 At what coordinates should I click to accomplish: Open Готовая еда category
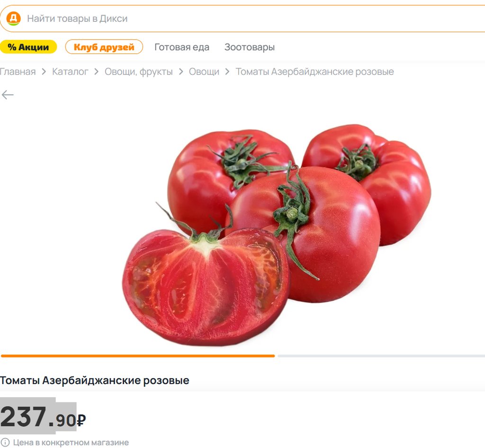tap(182, 47)
